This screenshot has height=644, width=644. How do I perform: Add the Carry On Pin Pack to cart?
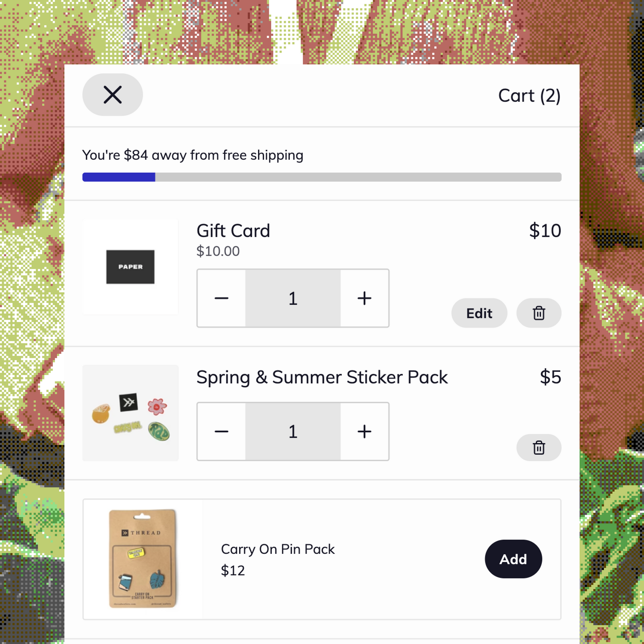[513, 559]
